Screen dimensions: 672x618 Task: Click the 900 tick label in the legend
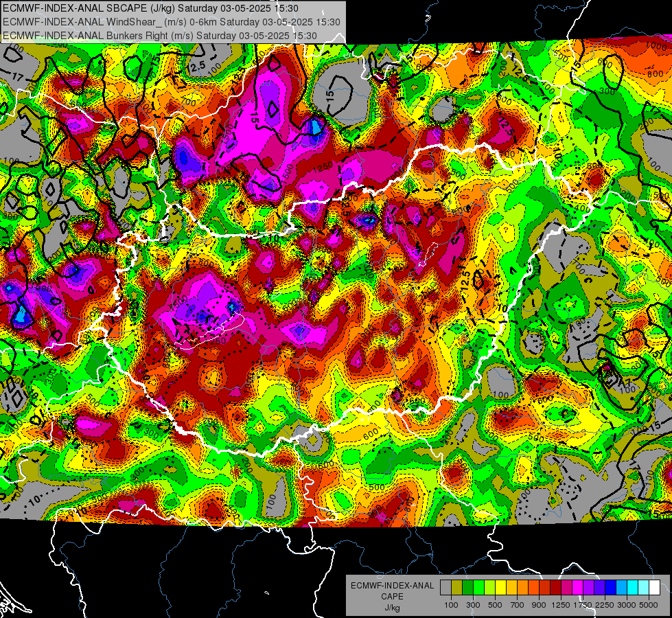[x=539, y=605]
